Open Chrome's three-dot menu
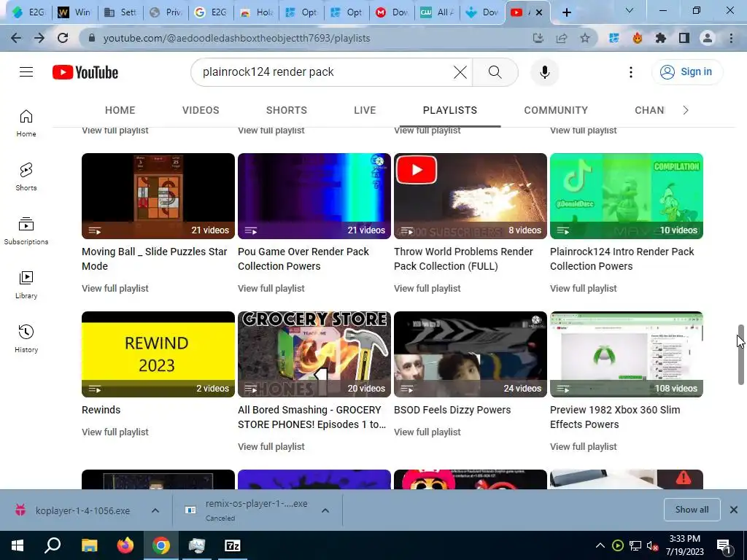The width and height of the screenshot is (747, 560). coord(731,38)
